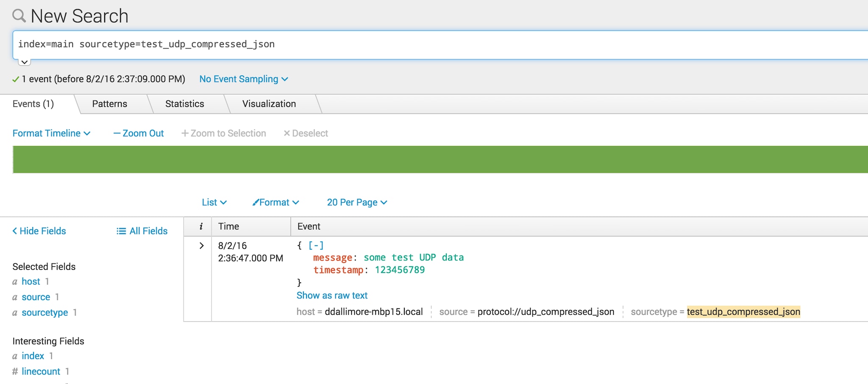Switch to the Statistics tab
The image size is (868, 384).
tap(184, 104)
